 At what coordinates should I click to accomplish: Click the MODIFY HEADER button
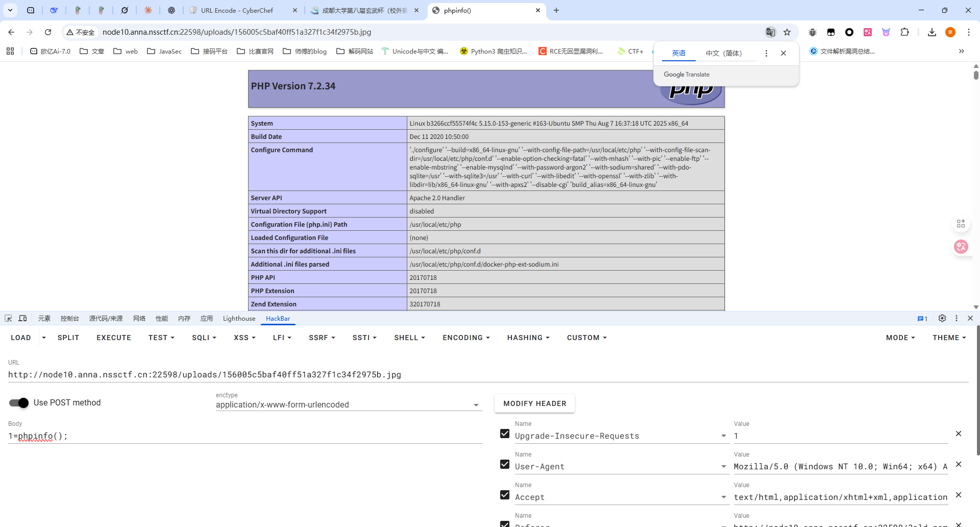click(534, 403)
